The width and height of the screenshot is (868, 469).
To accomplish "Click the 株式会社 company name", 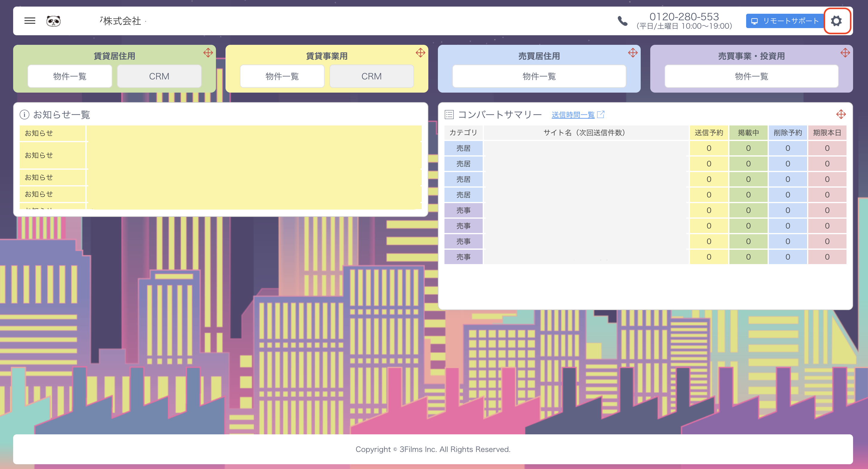I will pos(122,21).
